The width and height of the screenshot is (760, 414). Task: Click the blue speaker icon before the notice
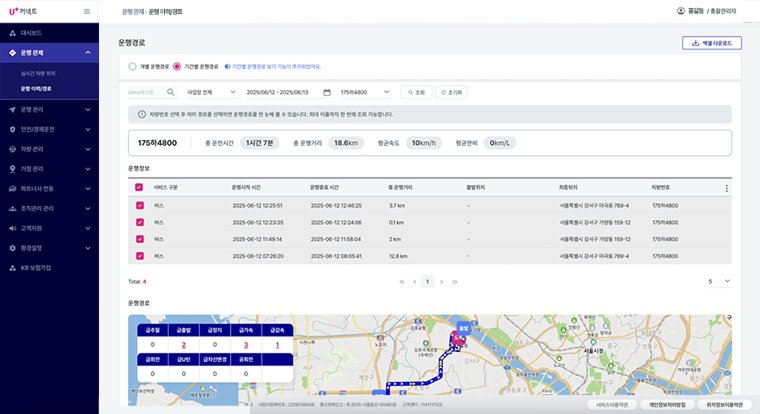click(227, 66)
